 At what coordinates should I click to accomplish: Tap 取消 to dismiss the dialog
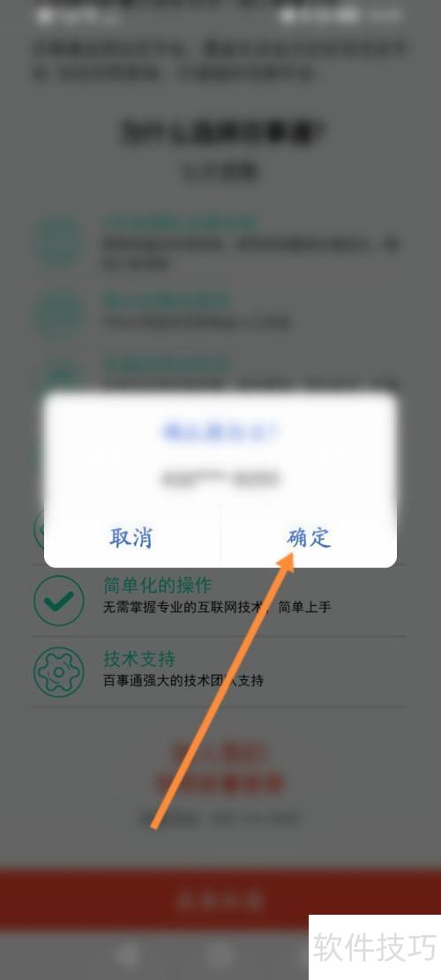tap(131, 538)
